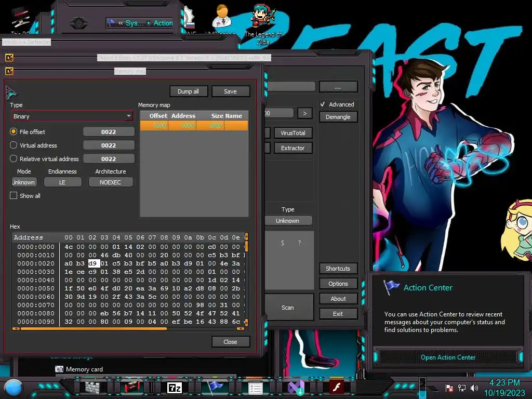The width and height of the screenshot is (532, 399).
Task: Click the Size column header
Action: pyautogui.click(x=210, y=116)
